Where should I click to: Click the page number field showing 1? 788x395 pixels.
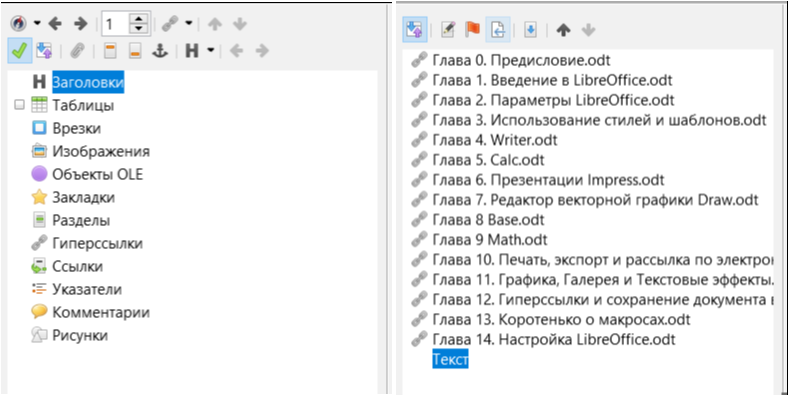point(115,24)
